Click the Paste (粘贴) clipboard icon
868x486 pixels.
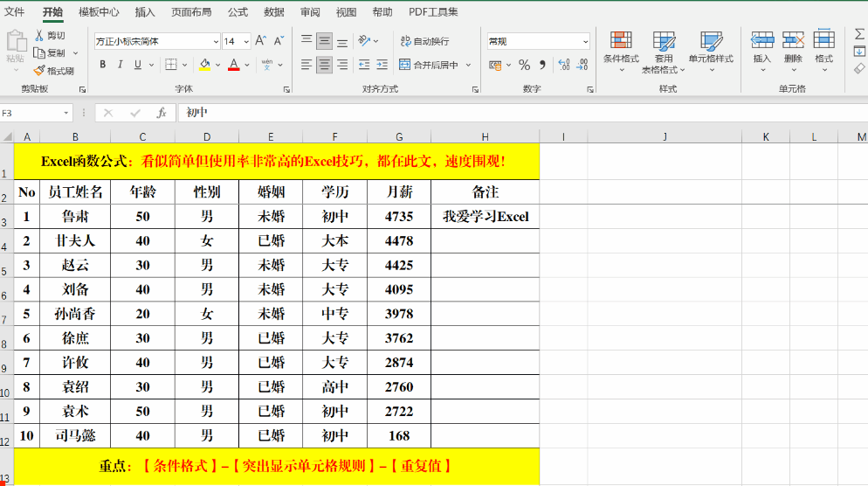(16, 42)
